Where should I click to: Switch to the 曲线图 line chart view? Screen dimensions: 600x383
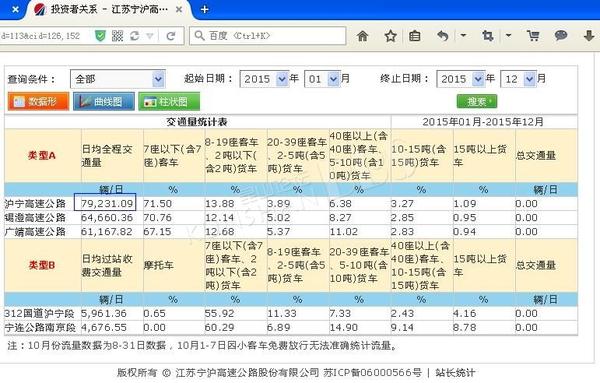click(104, 101)
